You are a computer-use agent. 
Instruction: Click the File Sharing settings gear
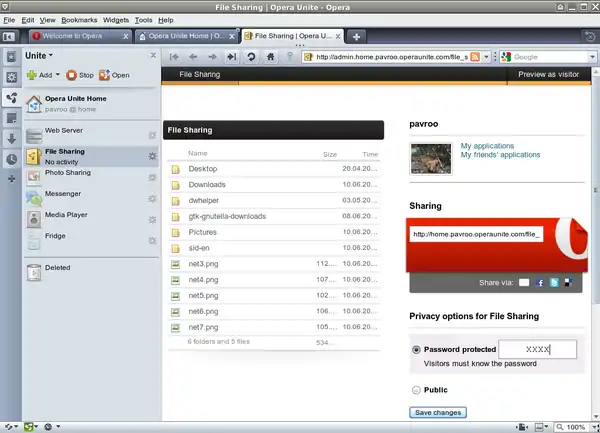click(x=152, y=156)
